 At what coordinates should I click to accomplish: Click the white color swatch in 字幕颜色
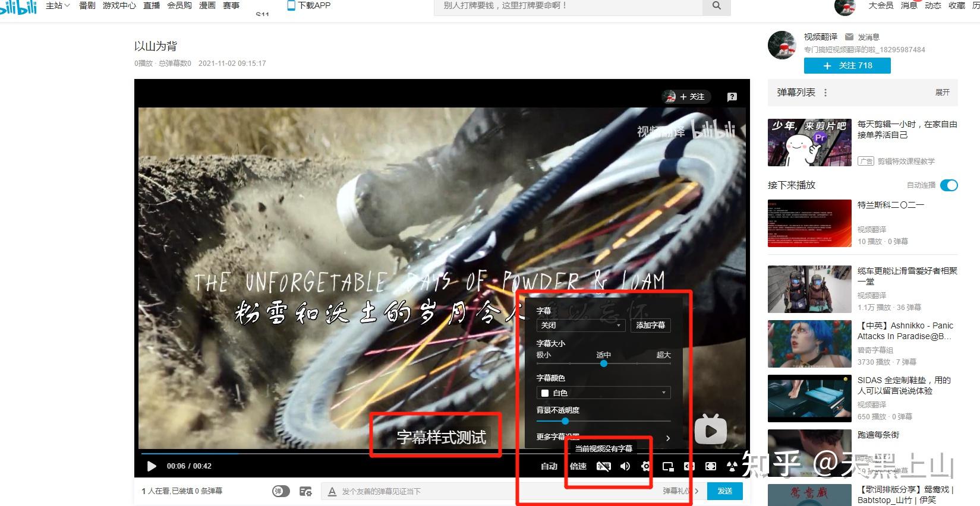coord(545,393)
